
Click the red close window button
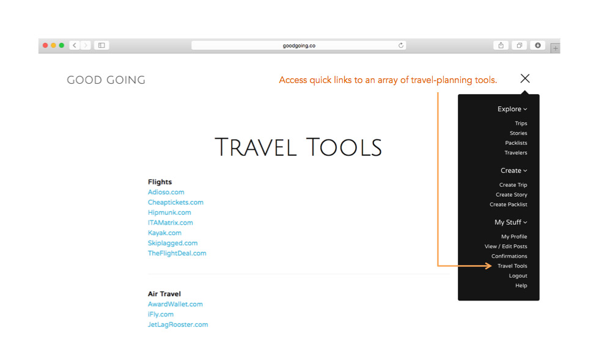45,45
